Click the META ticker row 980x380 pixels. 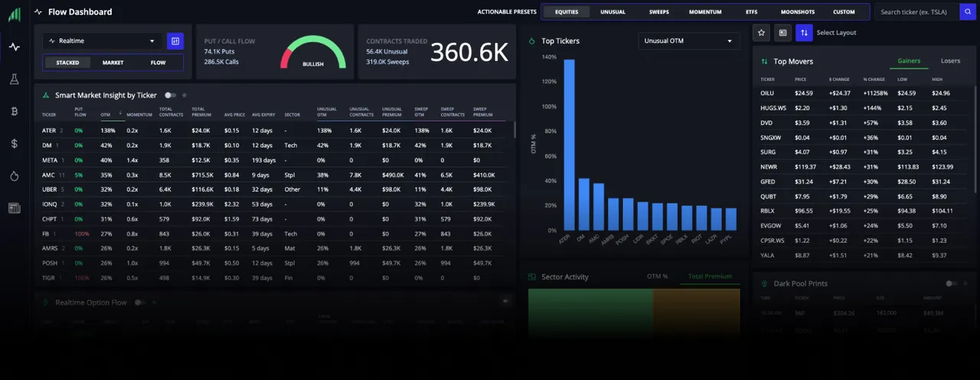(273, 160)
